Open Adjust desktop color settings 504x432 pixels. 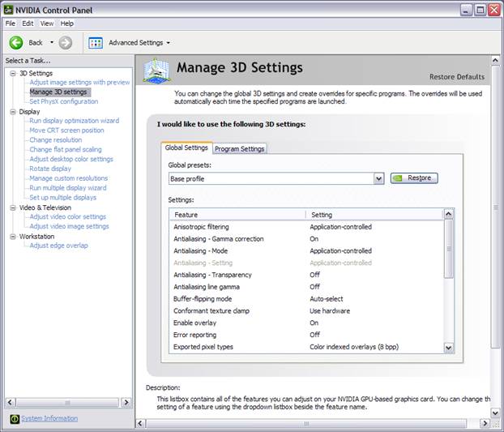tap(71, 159)
